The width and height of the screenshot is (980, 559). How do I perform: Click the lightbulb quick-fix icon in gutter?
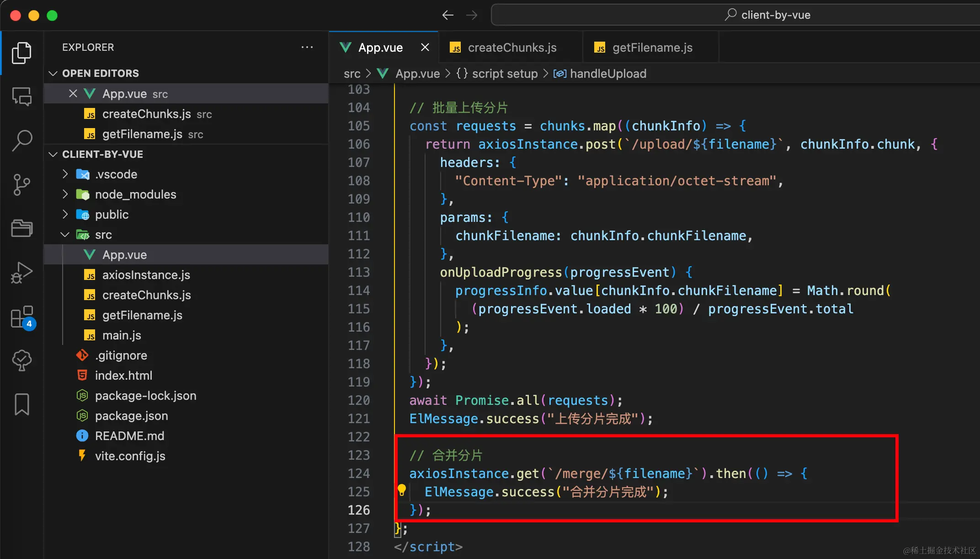click(x=401, y=490)
